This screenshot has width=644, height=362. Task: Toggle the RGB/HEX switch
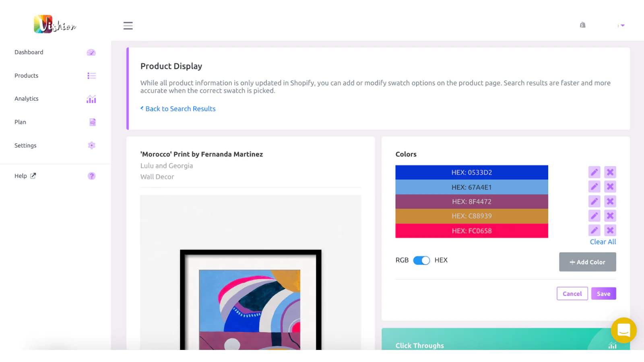point(421,260)
